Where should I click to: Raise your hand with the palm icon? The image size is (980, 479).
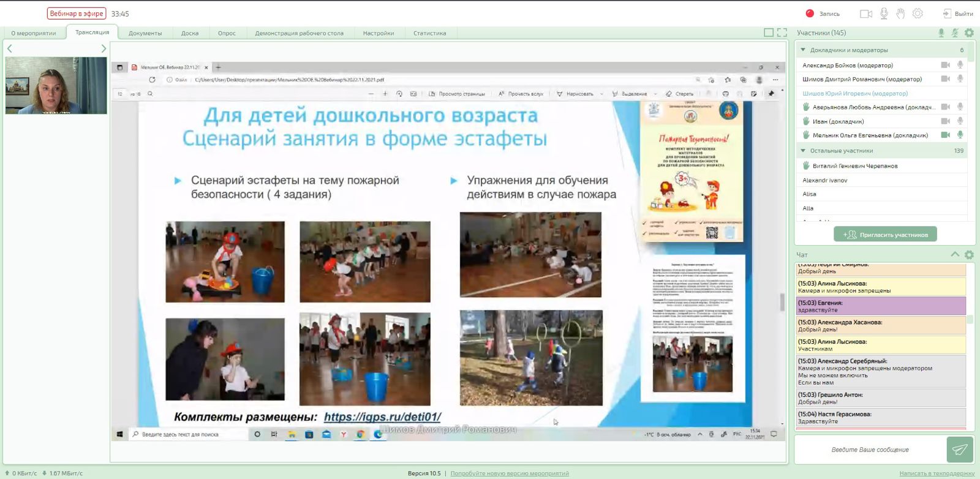coord(900,13)
